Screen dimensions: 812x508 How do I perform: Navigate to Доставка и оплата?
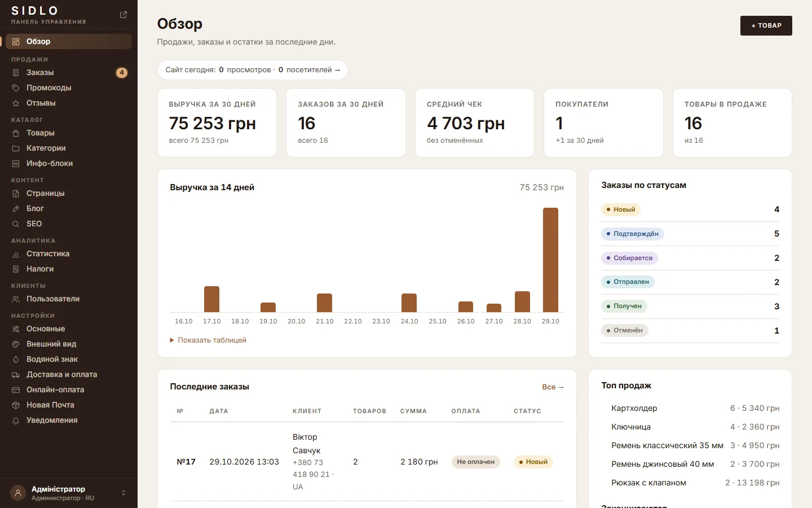tap(68, 375)
